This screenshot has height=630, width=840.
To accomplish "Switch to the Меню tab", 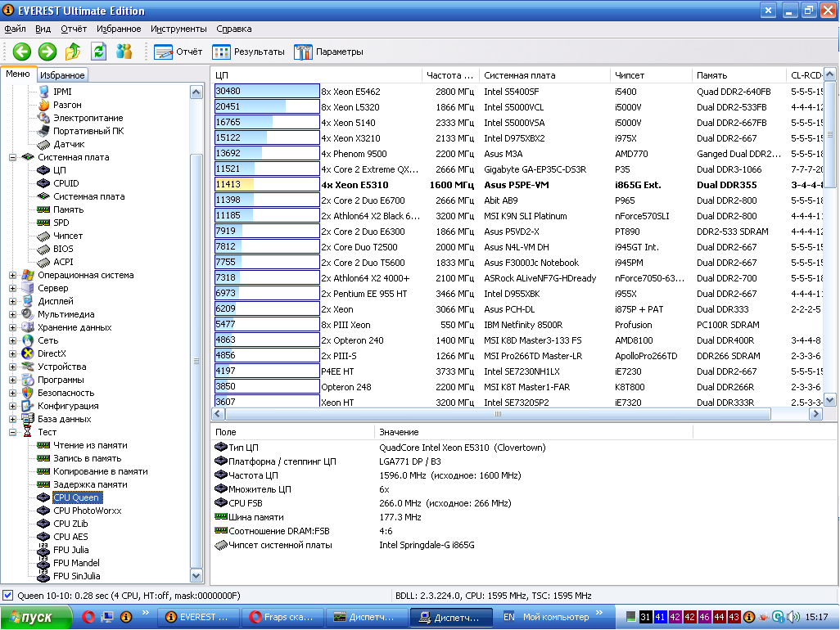I will tap(18, 74).
